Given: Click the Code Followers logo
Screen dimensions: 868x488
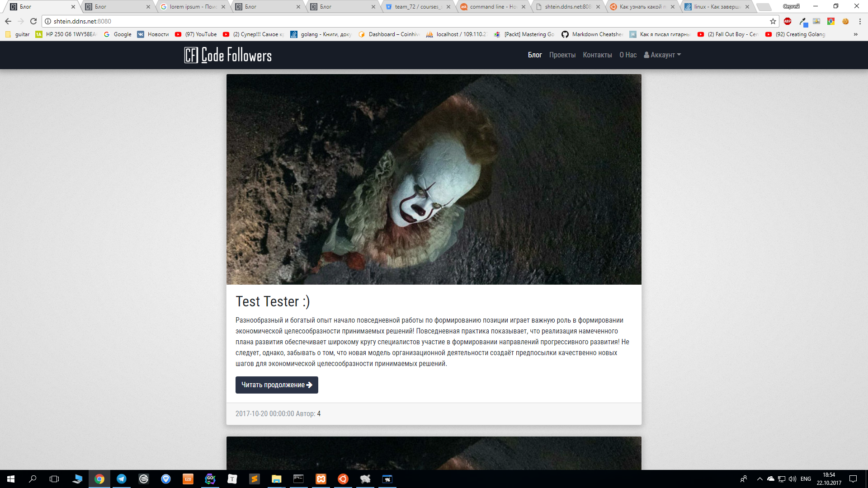Looking at the screenshot, I should [228, 55].
